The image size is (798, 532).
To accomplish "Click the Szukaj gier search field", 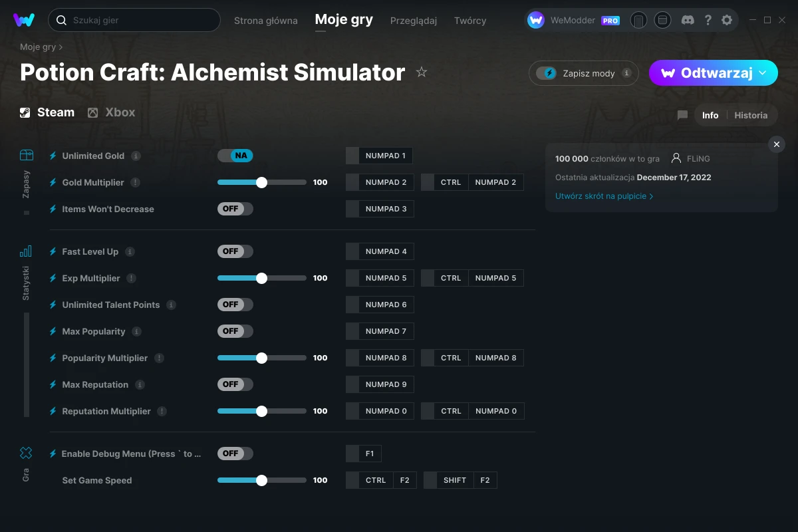I will pyautogui.click(x=134, y=20).
